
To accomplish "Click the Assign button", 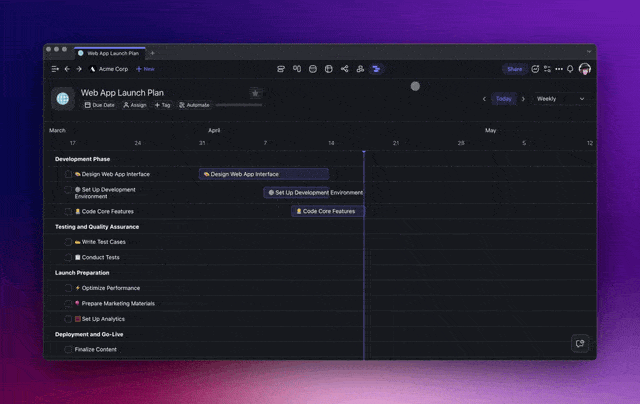I will coord(135,105).
